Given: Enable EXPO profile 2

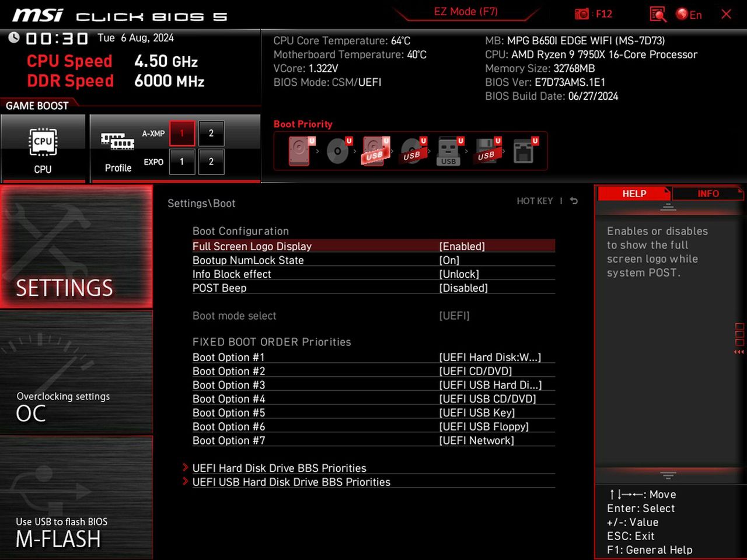Looking at the screenshot, I should tap(211, 162).
